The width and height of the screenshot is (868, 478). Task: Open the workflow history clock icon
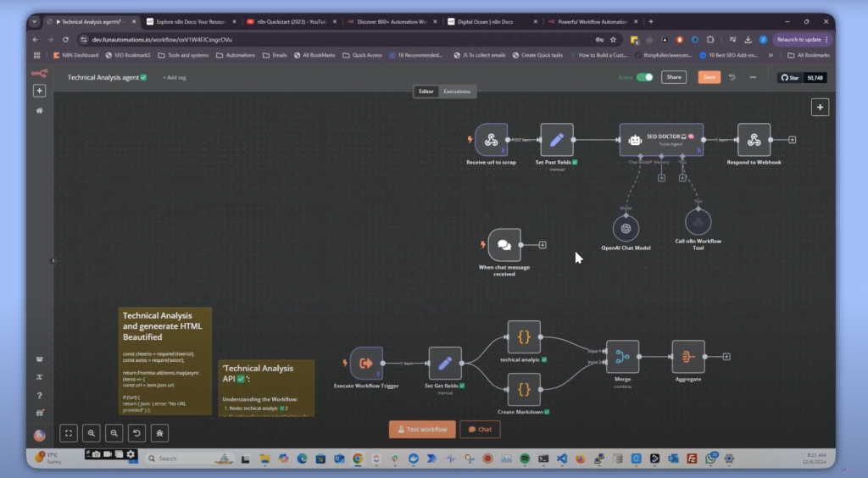(732, 77)
